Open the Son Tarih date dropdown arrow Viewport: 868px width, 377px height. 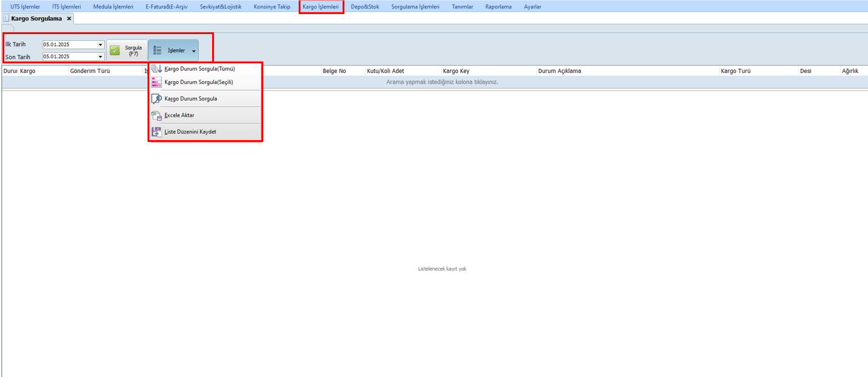point(100,57)
